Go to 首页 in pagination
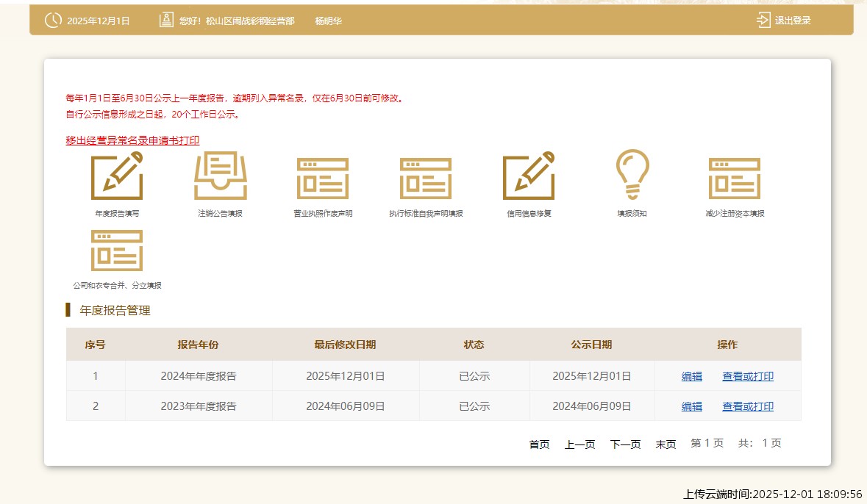 (539, 444)
